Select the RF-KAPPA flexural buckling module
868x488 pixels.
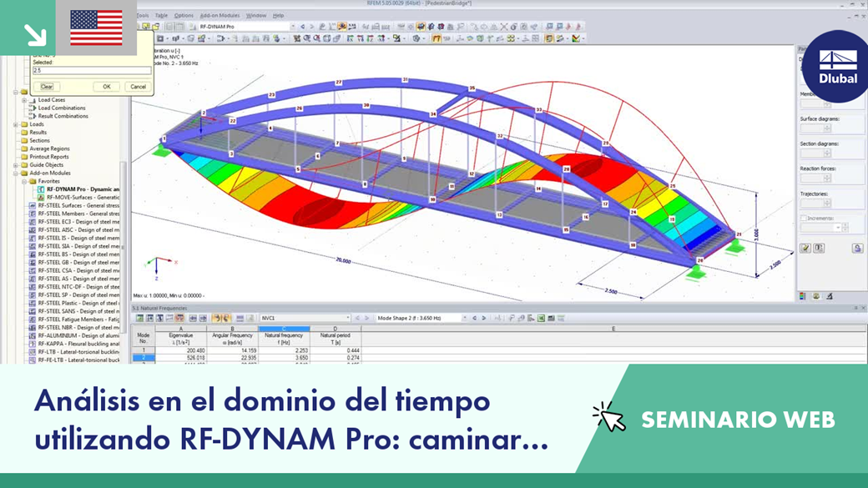click(78, 344)
